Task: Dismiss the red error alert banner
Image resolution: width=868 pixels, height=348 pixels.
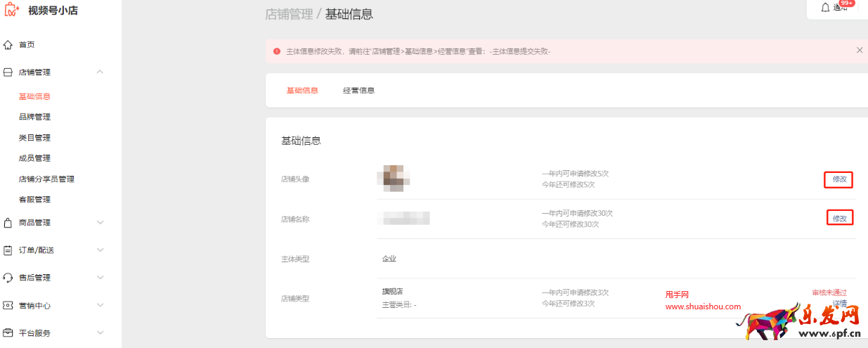Action: [860, 51]
